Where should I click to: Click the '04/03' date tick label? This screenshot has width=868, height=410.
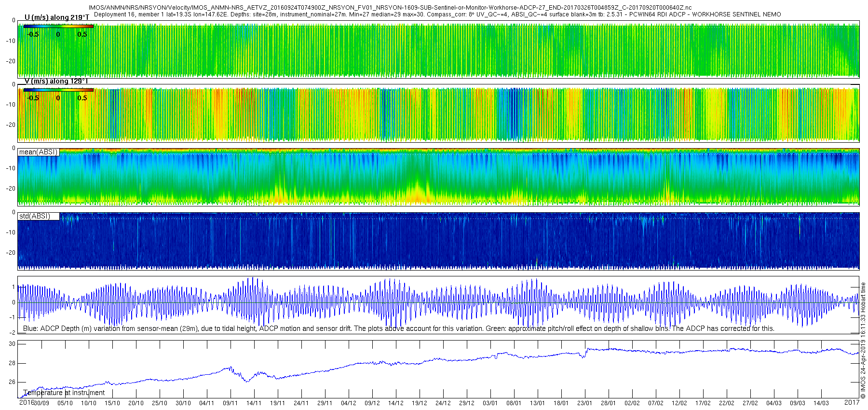[774, 403]
